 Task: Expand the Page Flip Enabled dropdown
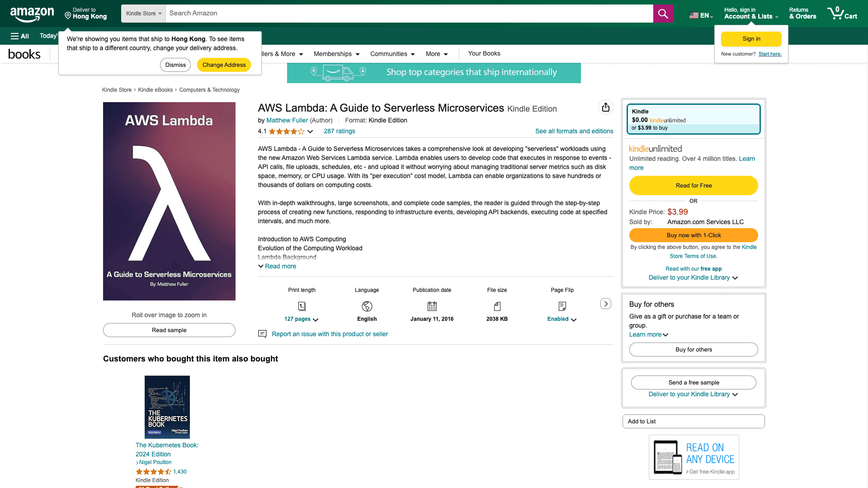pos(562,319)
